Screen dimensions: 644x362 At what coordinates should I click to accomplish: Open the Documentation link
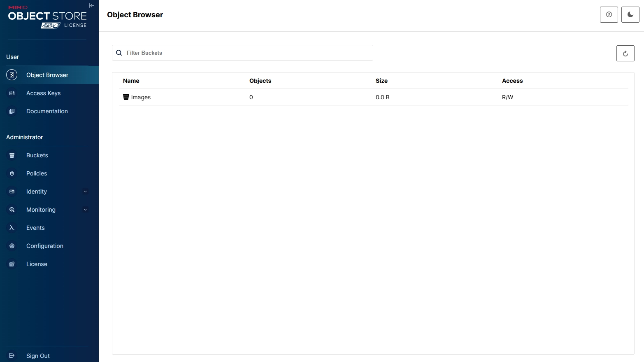tap(47, 111)
